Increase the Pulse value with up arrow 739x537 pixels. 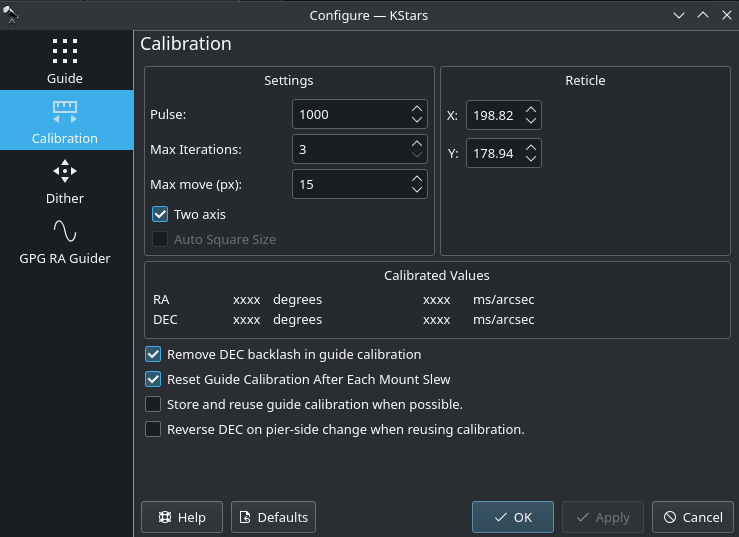[417, 108]
